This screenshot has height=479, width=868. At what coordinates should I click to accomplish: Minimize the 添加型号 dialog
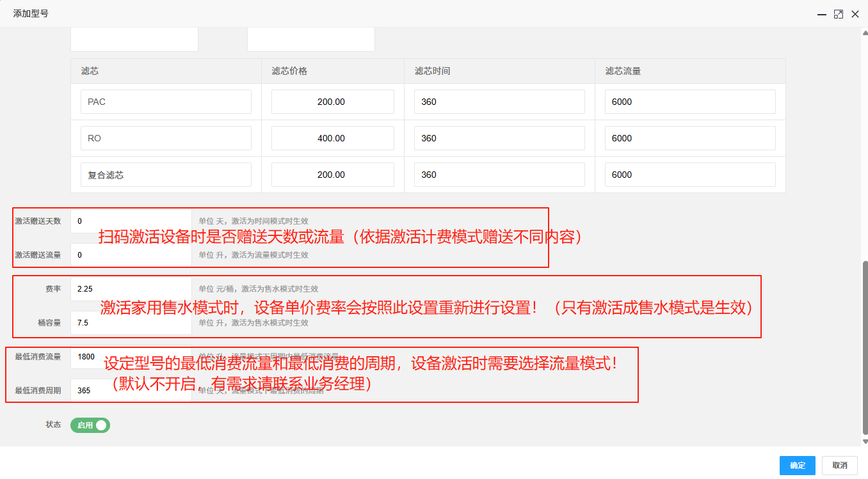(x=822, y=14)
